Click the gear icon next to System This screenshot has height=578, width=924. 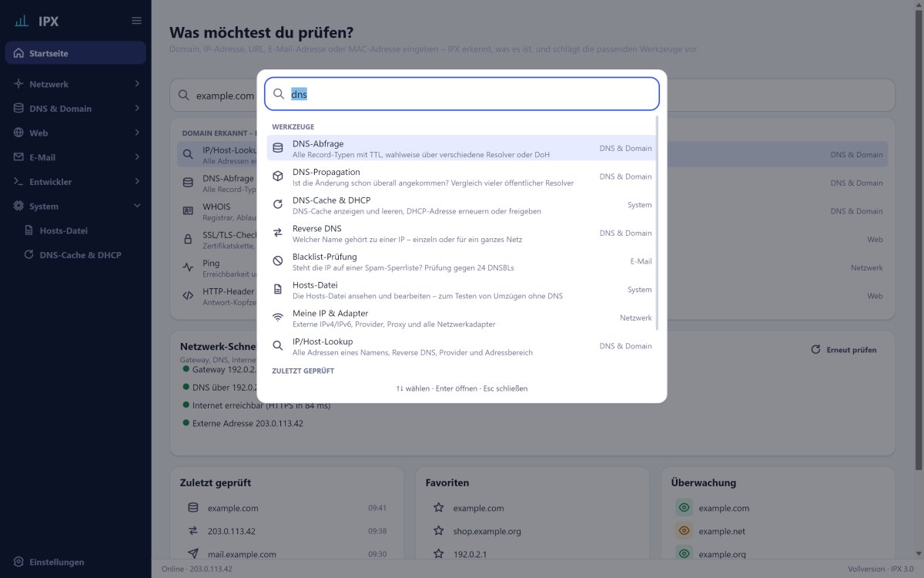pos(19,206)
